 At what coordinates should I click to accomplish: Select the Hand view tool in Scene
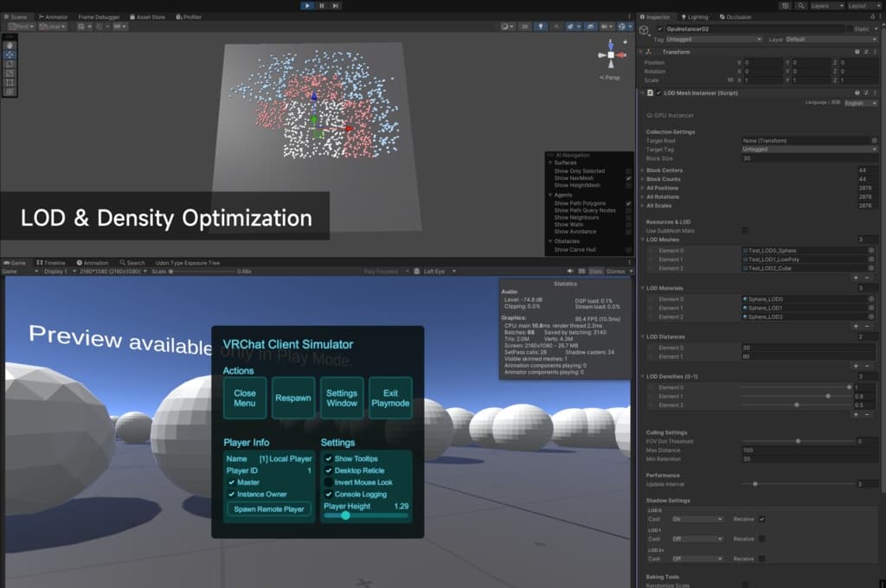(10, 44)
